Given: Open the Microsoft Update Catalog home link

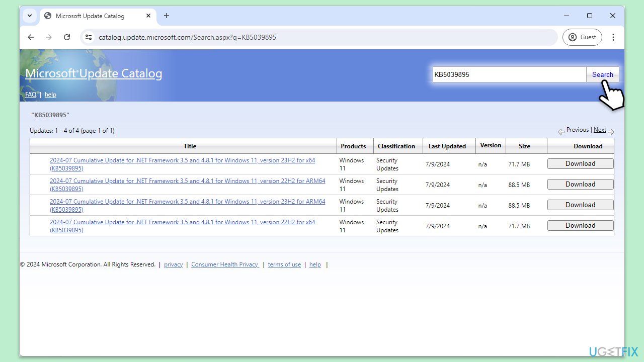Looking at the screenshot, I should coord(94,73).
